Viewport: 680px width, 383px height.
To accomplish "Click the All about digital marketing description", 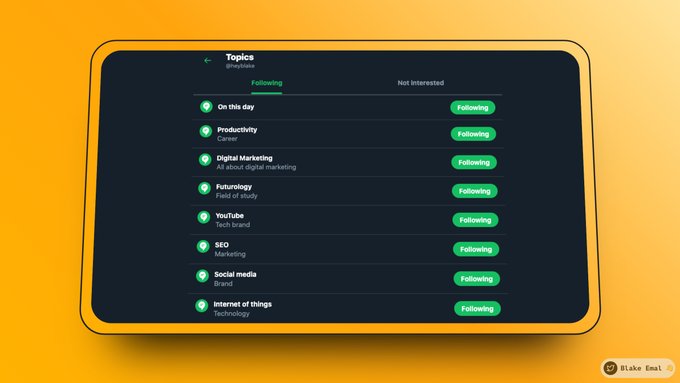I will [256, 167].
